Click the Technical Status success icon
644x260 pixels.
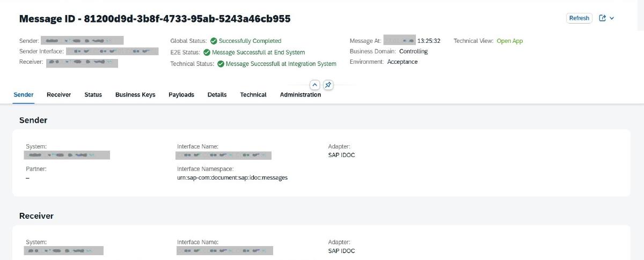221,64
